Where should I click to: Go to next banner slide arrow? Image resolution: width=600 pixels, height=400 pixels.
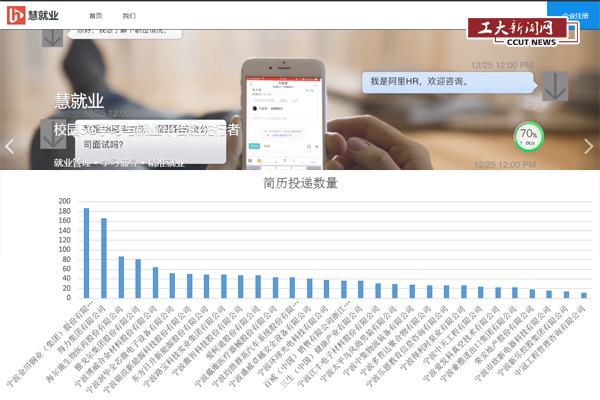pyautogui.click(x=589, y=146)
